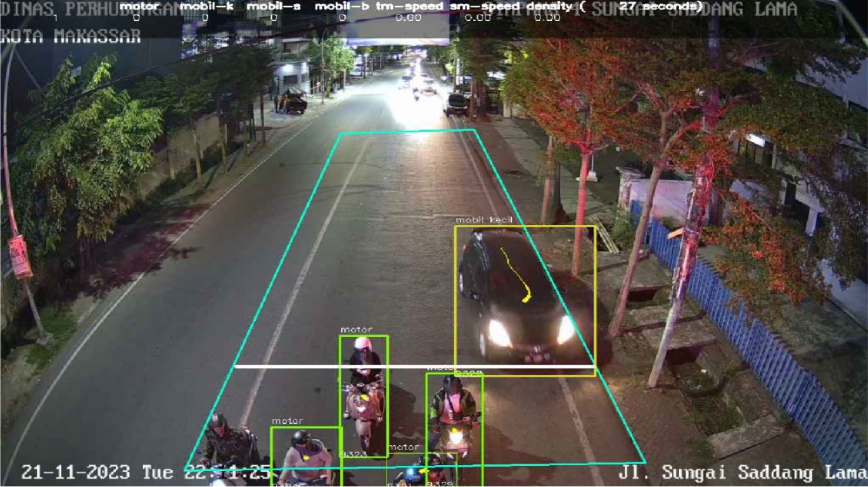Click the "mobil-k" counter header
The image size is (868, 487).
(x=204, y=6)
